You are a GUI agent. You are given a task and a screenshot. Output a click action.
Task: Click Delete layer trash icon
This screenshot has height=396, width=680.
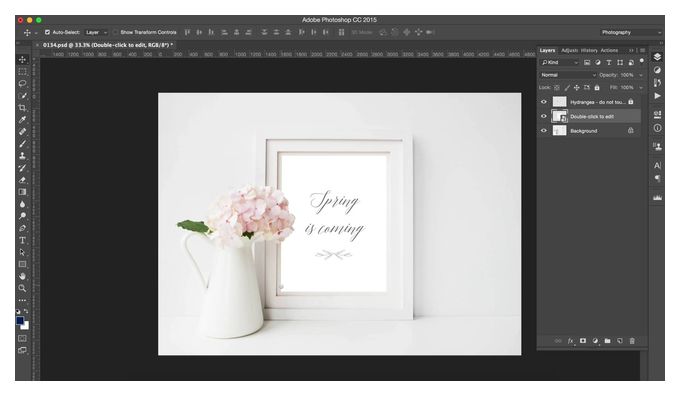click(x=632, y=341)
